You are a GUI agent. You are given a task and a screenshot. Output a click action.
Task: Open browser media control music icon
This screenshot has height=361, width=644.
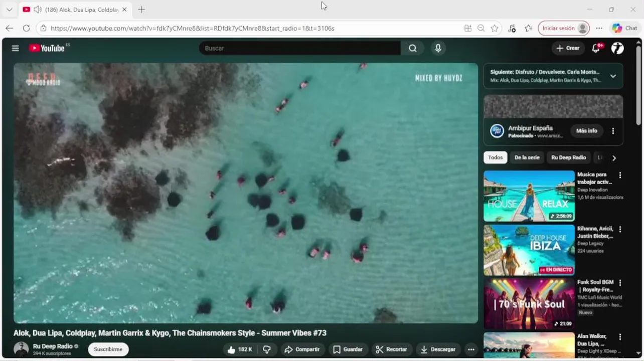click(x=512, y=28)
